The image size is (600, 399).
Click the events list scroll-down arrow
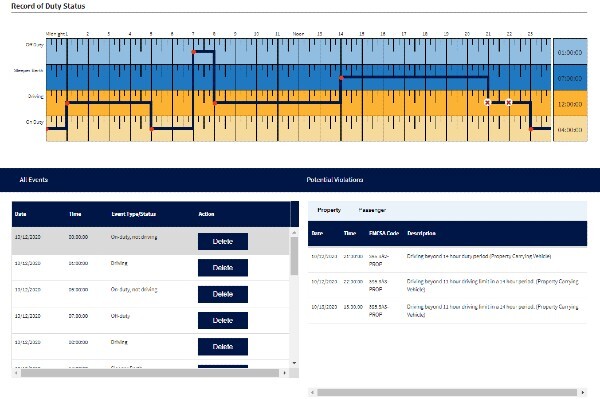click(294, 363)
